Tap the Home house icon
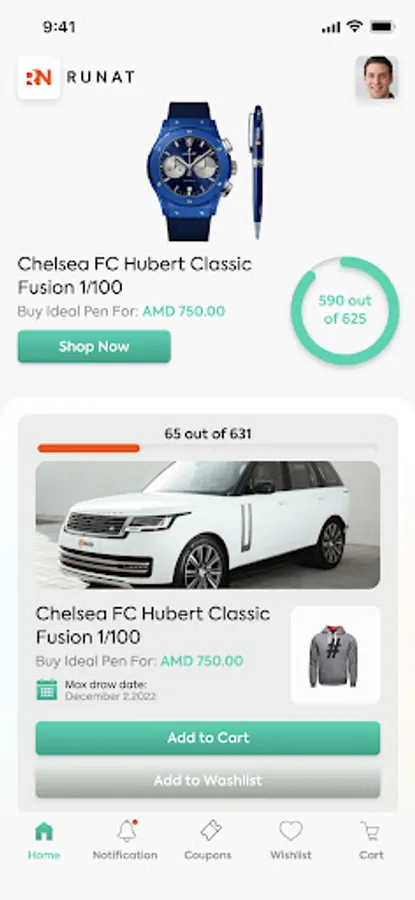Image resolution: width=415 pixels, height=900 pixels. [44, 831]
